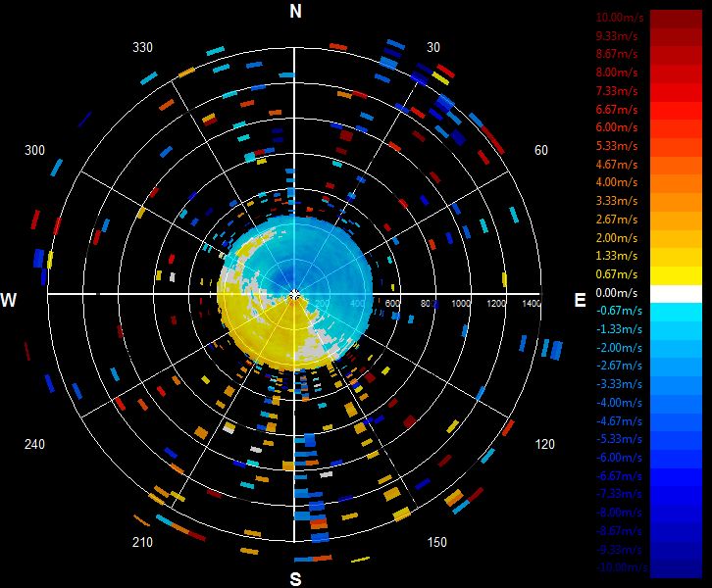
Task: Select the 210 degree azimuth label
Action: 142,542
